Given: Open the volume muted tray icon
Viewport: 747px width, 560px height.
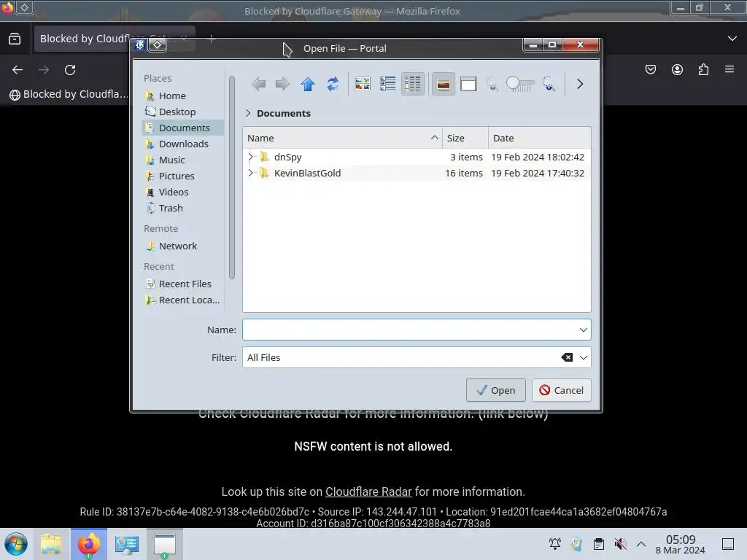Looking at the screenshot, I should [x=620, y=544].
